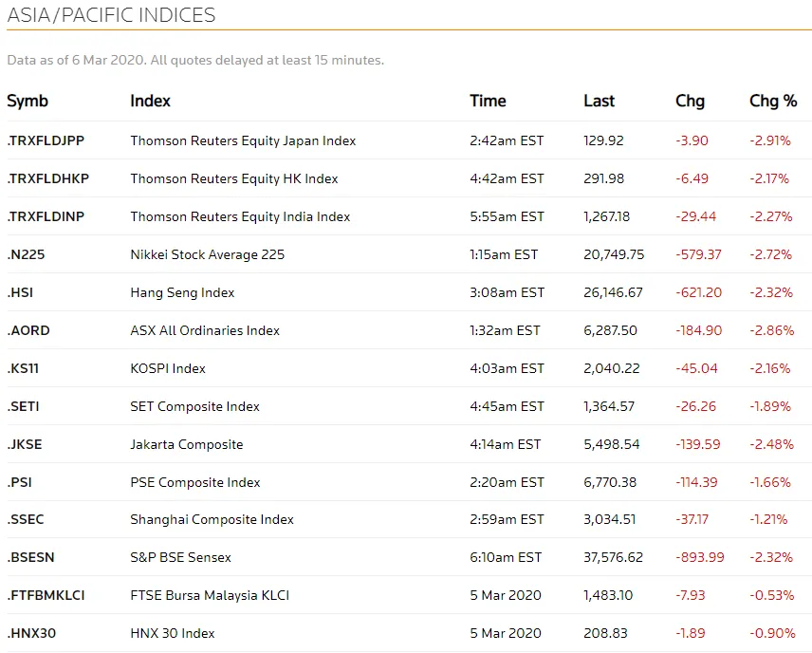The image size is (812, 653).
Task: Click the Time column header
Action: (x=488, y=101)
